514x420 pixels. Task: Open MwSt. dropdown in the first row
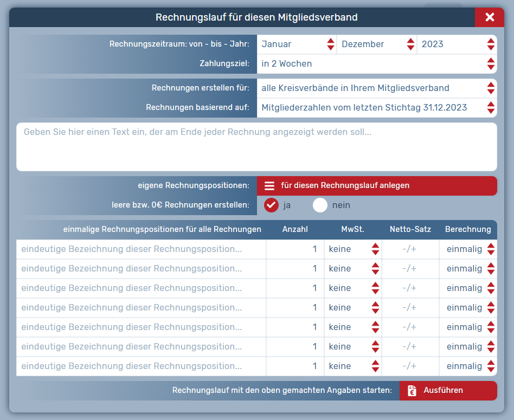(x=352, y=249)
